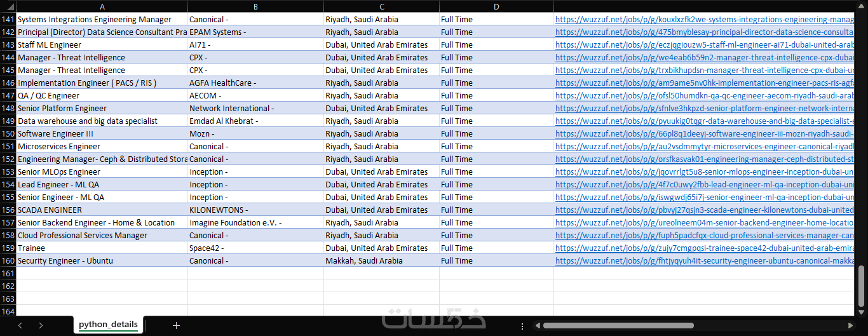Open the staff-ml-engineer-ai71 wuzzuf link

pos(705,44)
